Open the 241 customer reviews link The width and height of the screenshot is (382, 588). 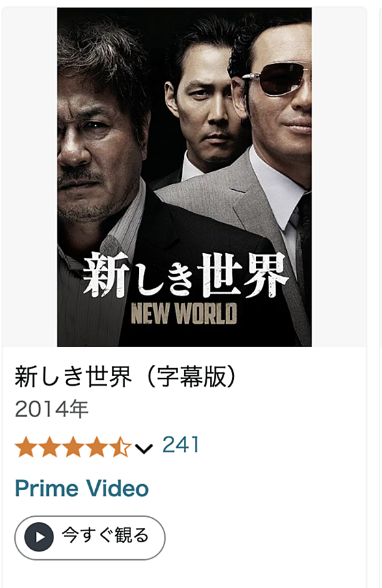[x=181, y=445]
